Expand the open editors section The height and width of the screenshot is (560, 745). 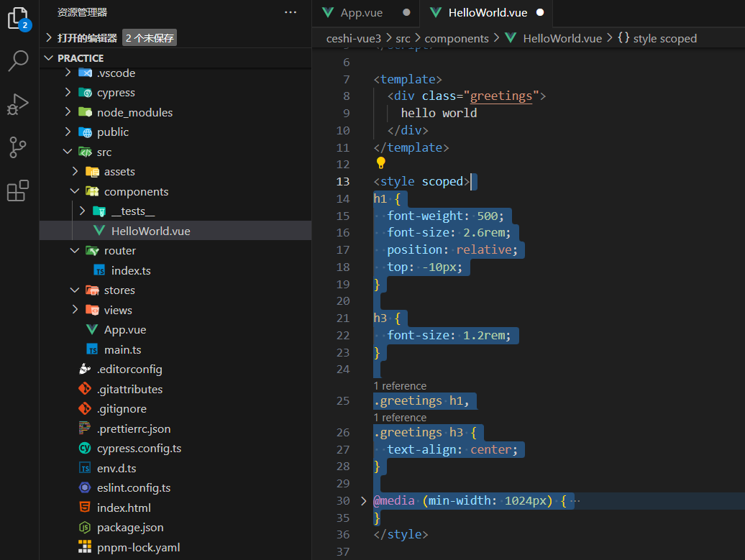coord(48,38)
